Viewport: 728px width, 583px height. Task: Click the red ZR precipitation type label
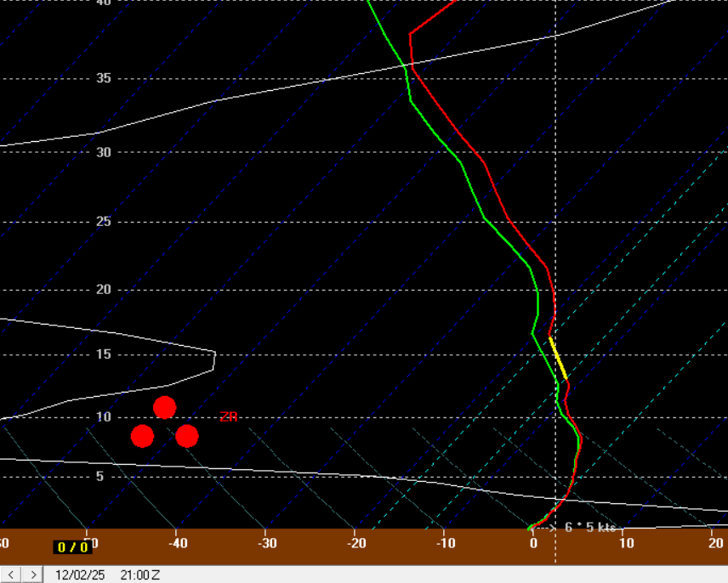pyautogui.click(x=228, y=416)
